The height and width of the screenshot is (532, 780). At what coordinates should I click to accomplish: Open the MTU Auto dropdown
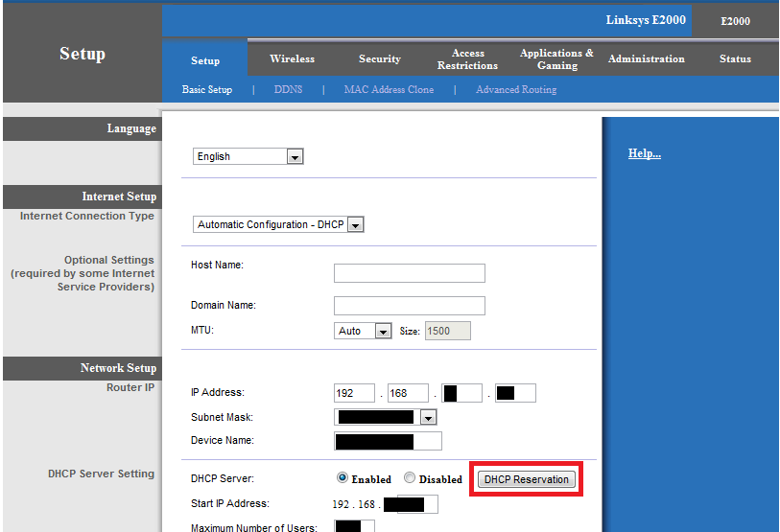tap(363, 331)
